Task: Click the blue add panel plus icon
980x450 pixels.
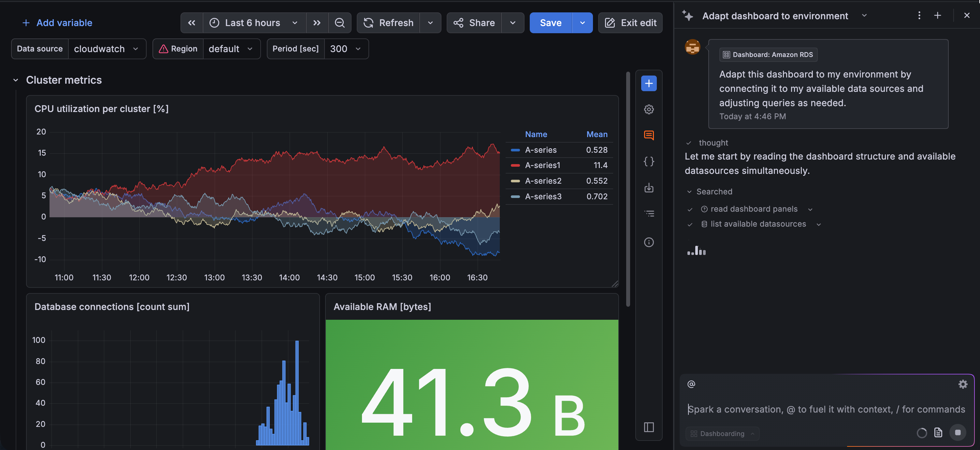Action: [649, 83]
